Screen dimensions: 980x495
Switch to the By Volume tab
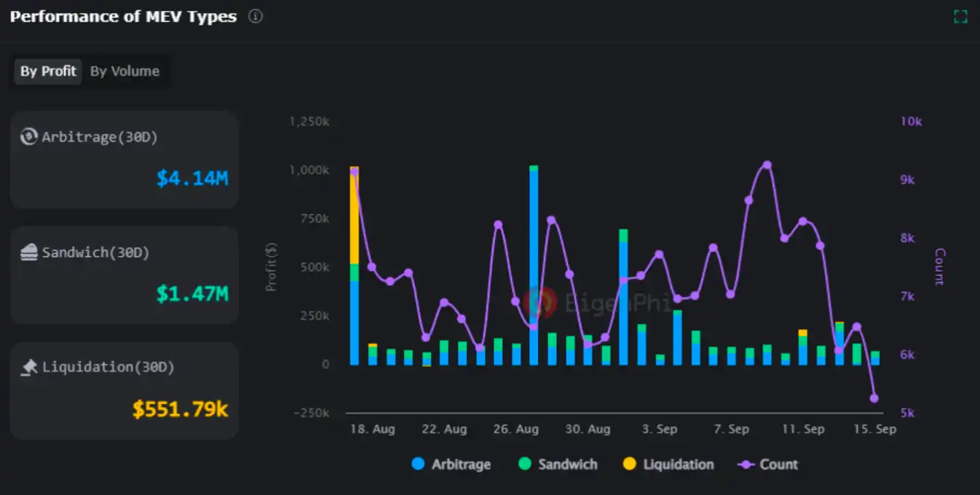coord(125,71)
